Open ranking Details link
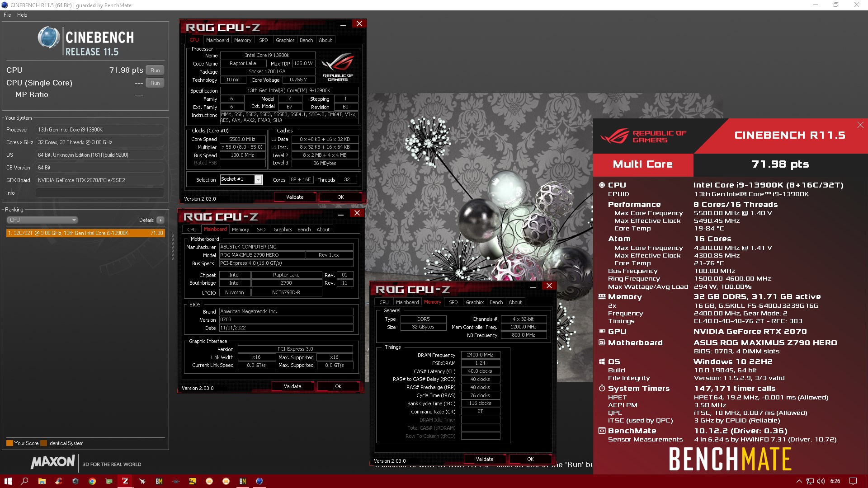The width and height of the screenshot is (868, 488). (x=146, y=220)
